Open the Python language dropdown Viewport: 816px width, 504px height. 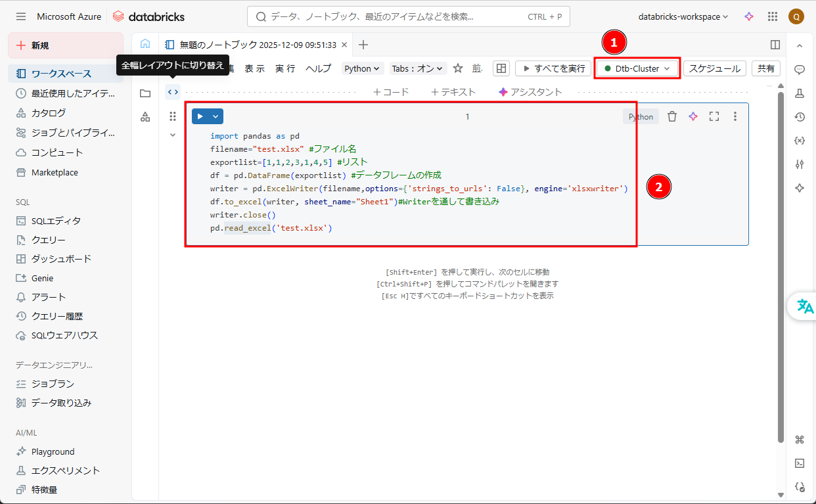pyautogui.click(x=363, y=68)
